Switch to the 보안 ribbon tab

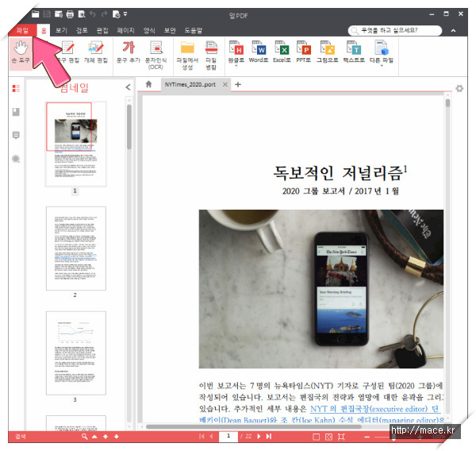(x=170, y=30)
